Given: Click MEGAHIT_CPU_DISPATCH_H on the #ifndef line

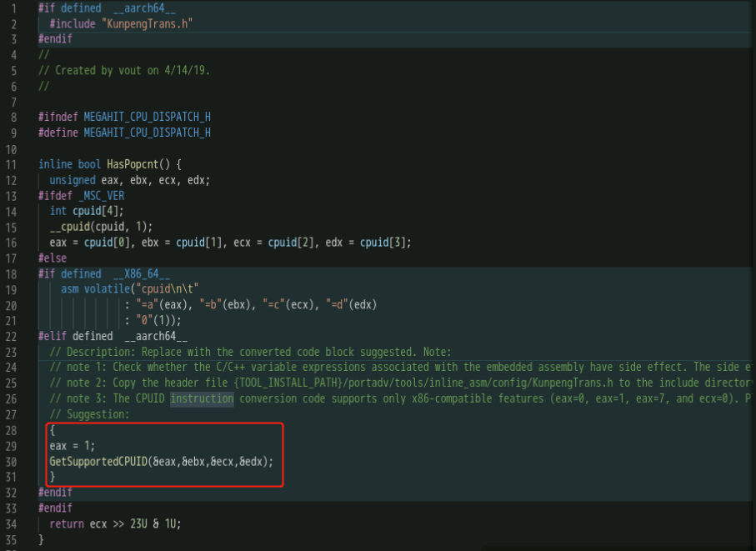Looking at the screenshot, I should 147,117.
